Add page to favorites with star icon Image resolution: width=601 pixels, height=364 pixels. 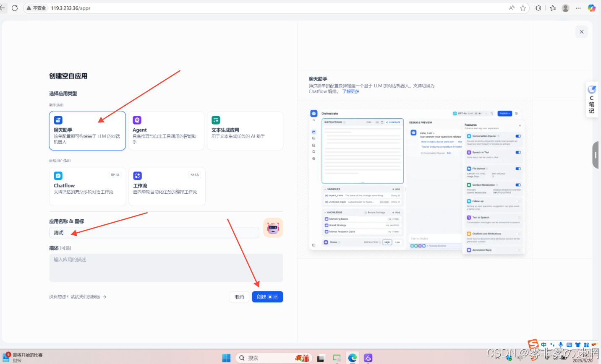(523, 8)
